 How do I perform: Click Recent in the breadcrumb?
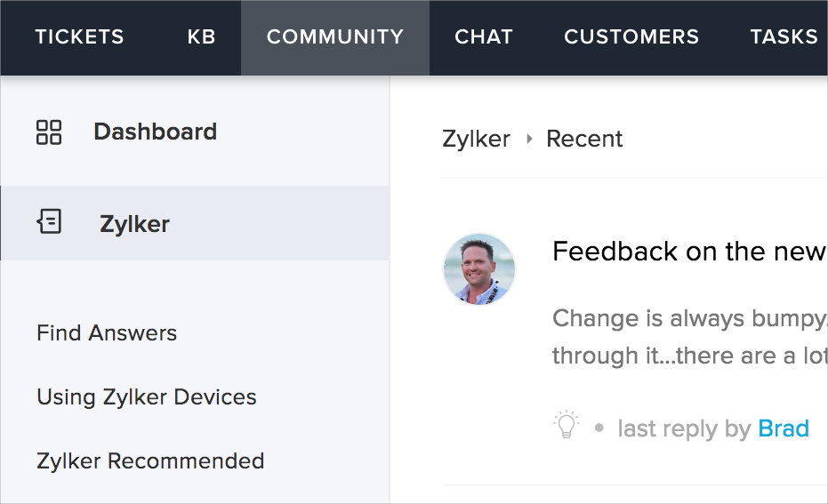tap(584, 140)
